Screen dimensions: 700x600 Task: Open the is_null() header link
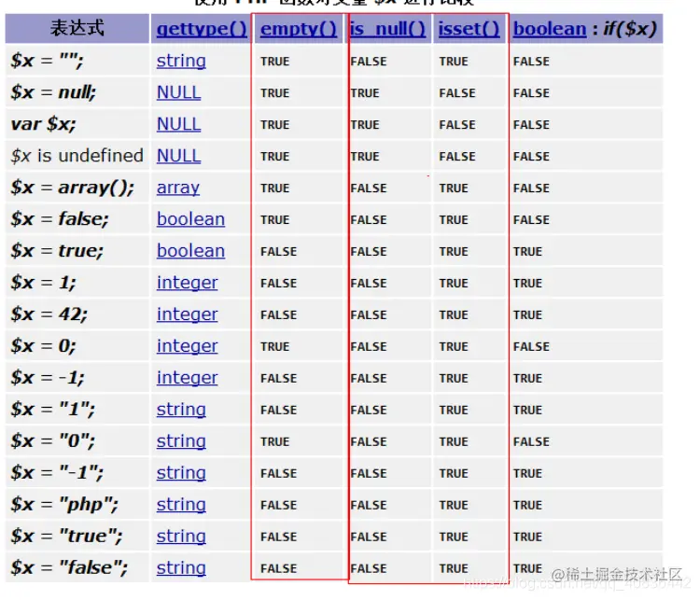[387, 29]
